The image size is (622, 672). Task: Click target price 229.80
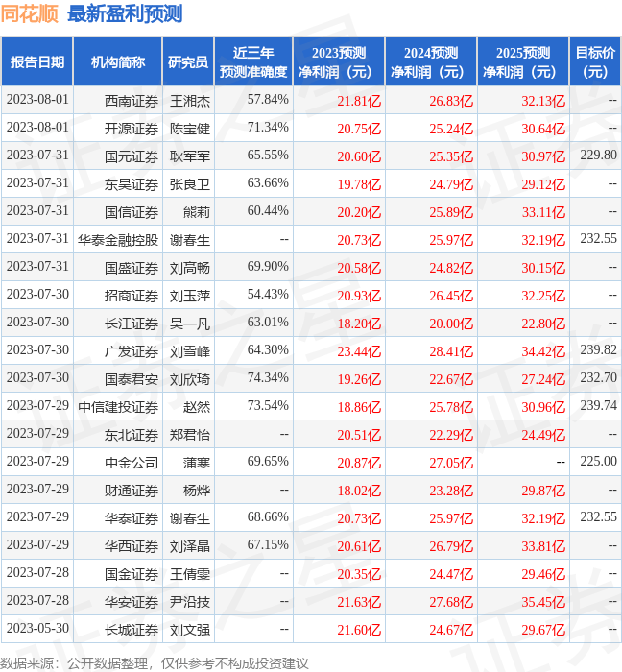click(598, 156)
